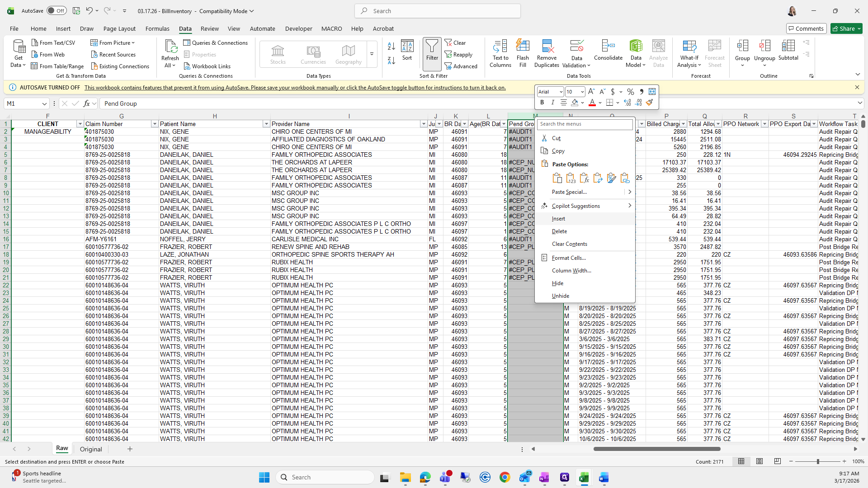Click the Sort A to Z icon
The image size is (868, 488).
click(392, 46)
